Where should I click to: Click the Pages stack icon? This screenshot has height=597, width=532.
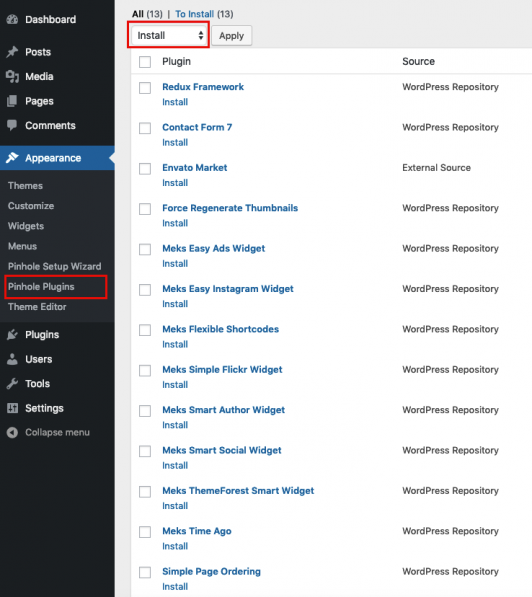click(12, 101)
